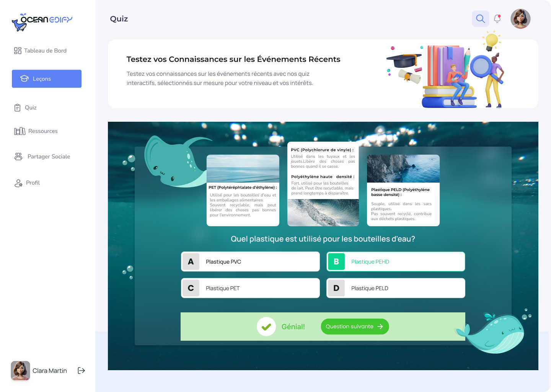The height and width of the screenshot is (392, 551).
Task: Click the Clara Martin name label
Action: (50, 371)
